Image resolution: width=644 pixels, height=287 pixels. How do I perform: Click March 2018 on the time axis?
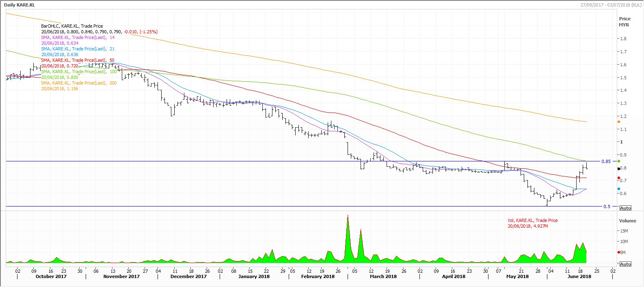(383, 276)
